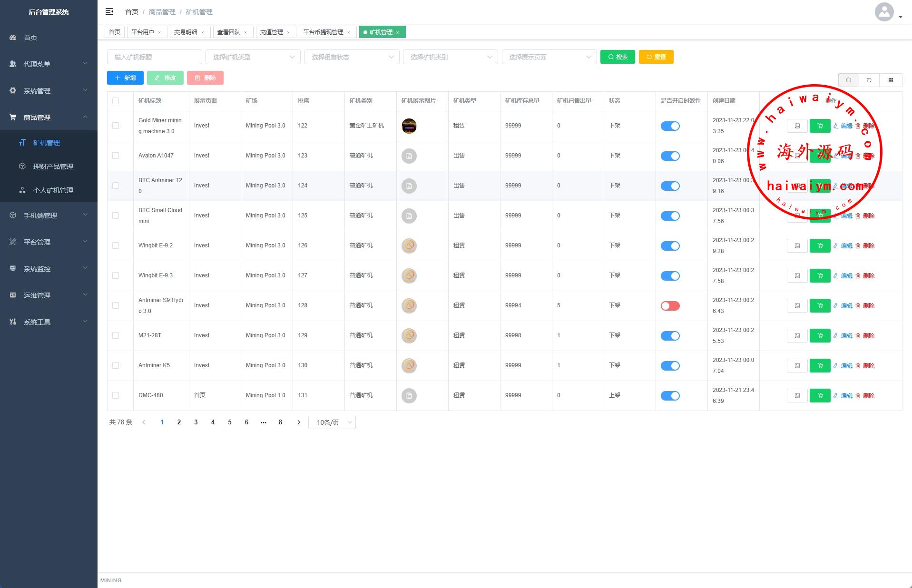912x588 pixels.
Task: Enable the time-effect switch for Antminer S9 Hydro
Action: 670,306
